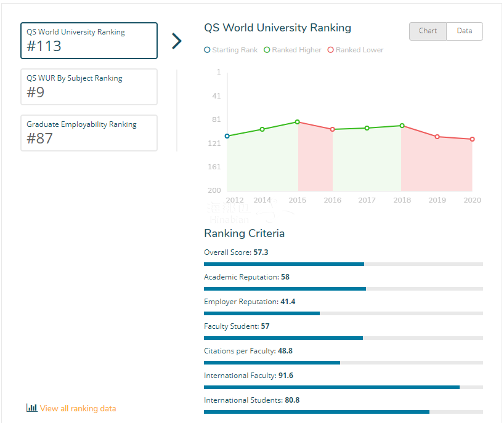This screenshot has height=423, width=504.
Task: Click the 2015 x-axis year label
Action: tap(298, 200)
